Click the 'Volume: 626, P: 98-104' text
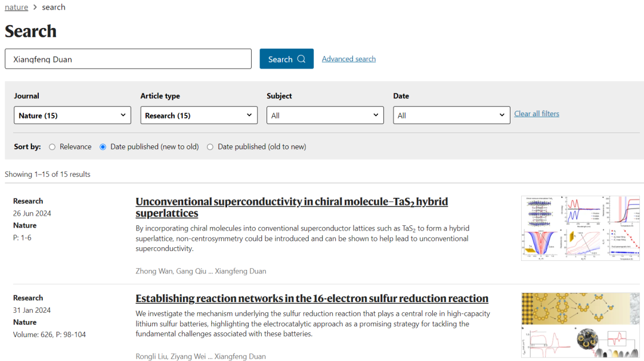Viewport: 644px width, 361px height. tap(49, 334)
